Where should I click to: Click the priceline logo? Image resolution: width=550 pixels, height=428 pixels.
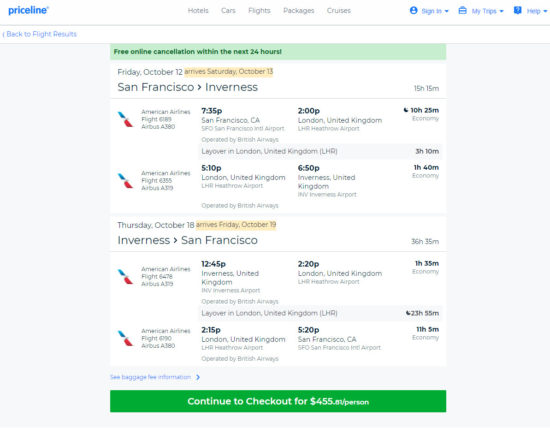[28, 11]
